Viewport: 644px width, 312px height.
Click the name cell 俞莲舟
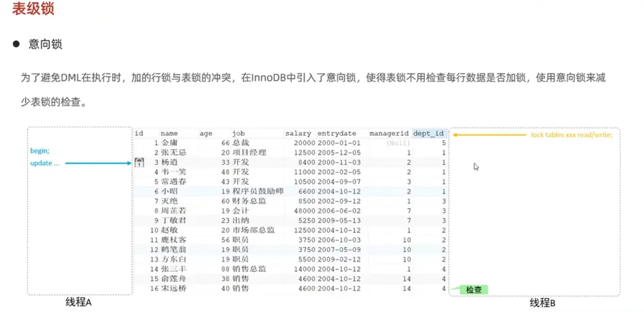click(x=173, y=279)
